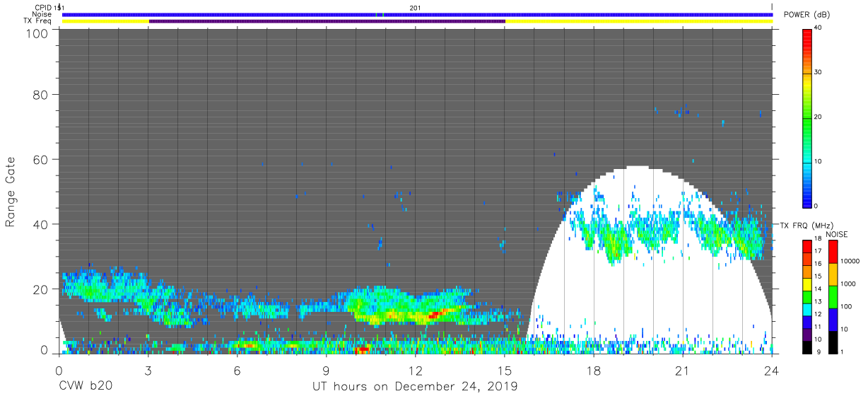868x401 pixels.
Task: Click the '1000' label on the NOISE legend
Action: [x=849, y=284]
